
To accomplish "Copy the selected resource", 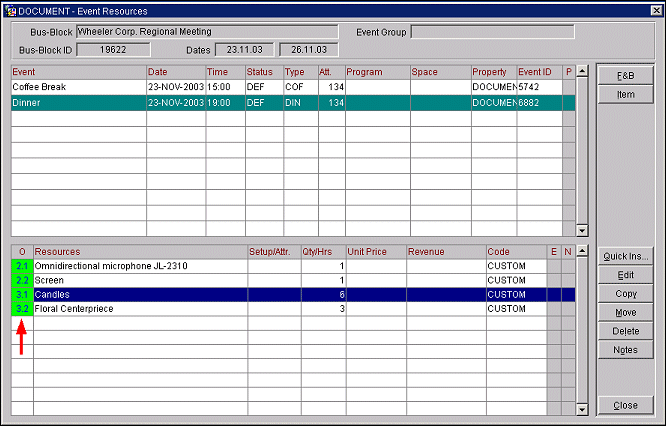I will coord(625,294).
